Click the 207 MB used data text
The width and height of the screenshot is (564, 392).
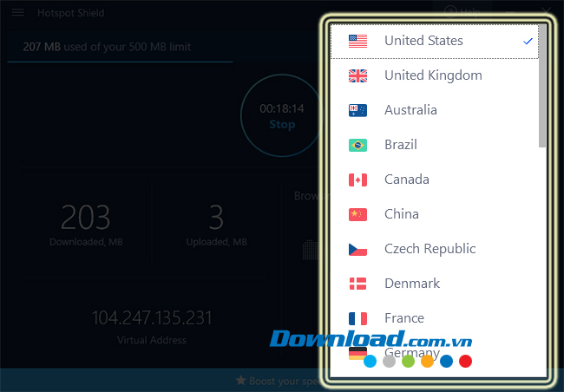click(107, 47)
